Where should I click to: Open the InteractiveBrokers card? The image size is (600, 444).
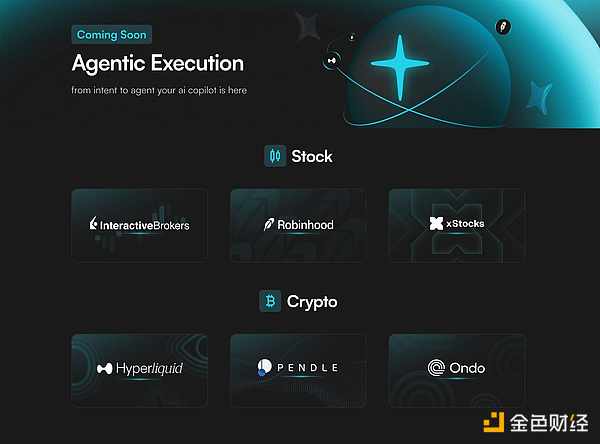tap(139, 225)
